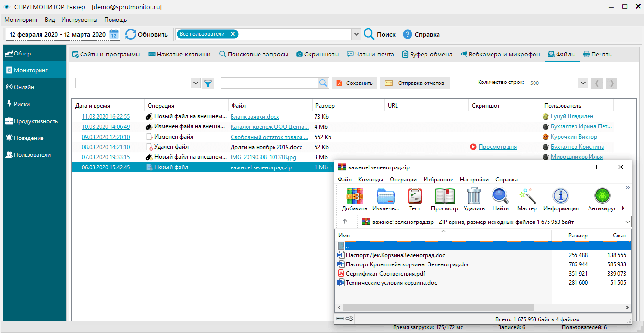Click the Печать print tab
The height and width of the screenshot is (333, 644).
597,55
